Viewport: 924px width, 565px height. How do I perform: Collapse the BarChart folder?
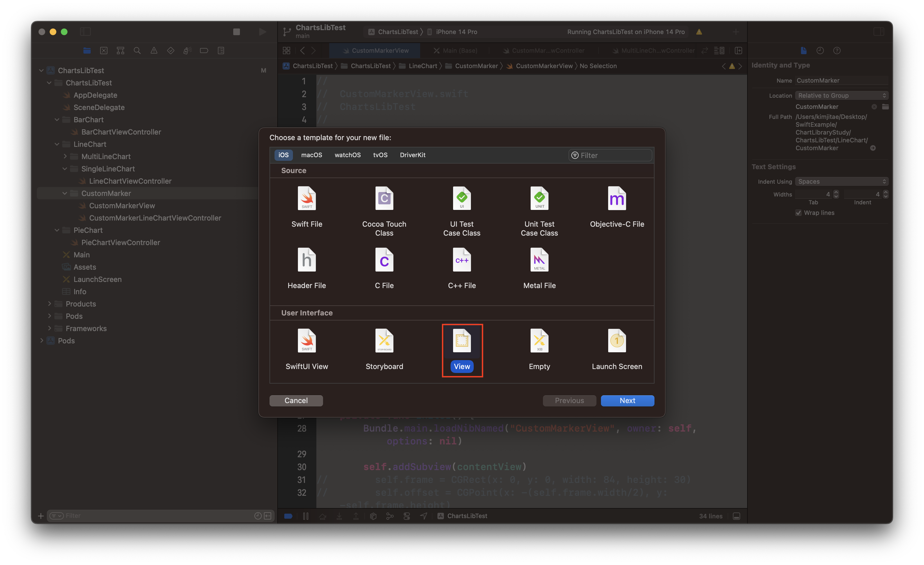(x=57, y=120)
